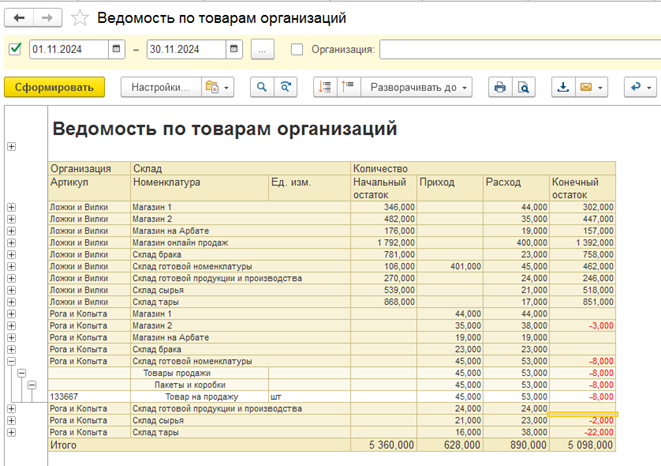
Task: Uncheck the period checkbox
Action: [x=15, y=49]
